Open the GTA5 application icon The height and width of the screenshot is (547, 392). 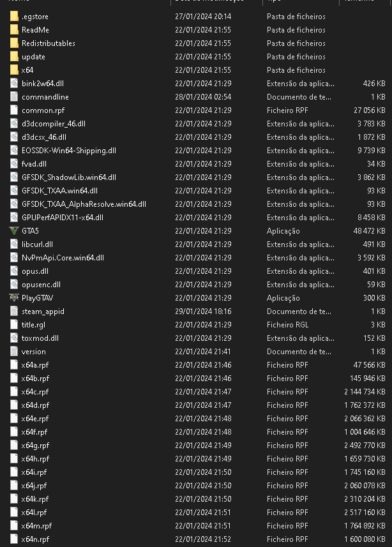[13, 231]
